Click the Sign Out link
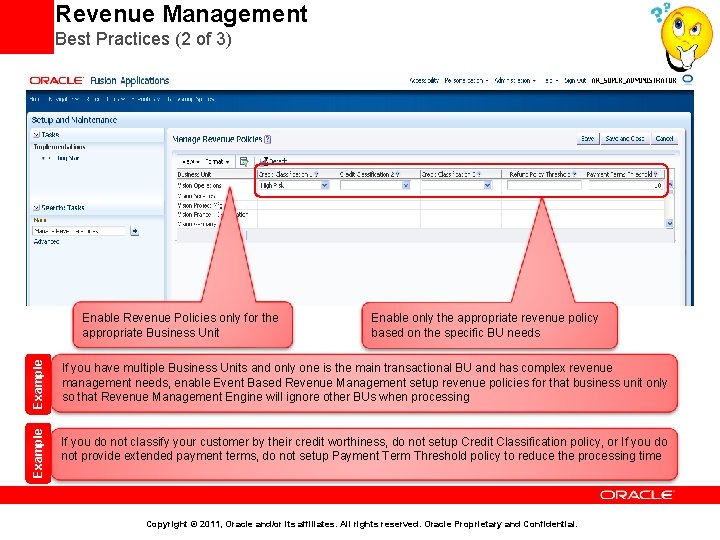Screen dimensions: 720x540 (574, 80)
